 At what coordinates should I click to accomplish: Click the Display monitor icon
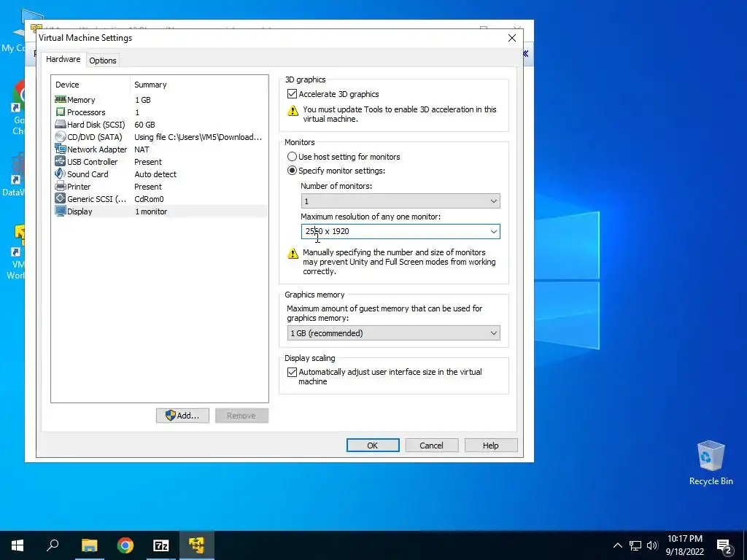[x=60, y=211]
